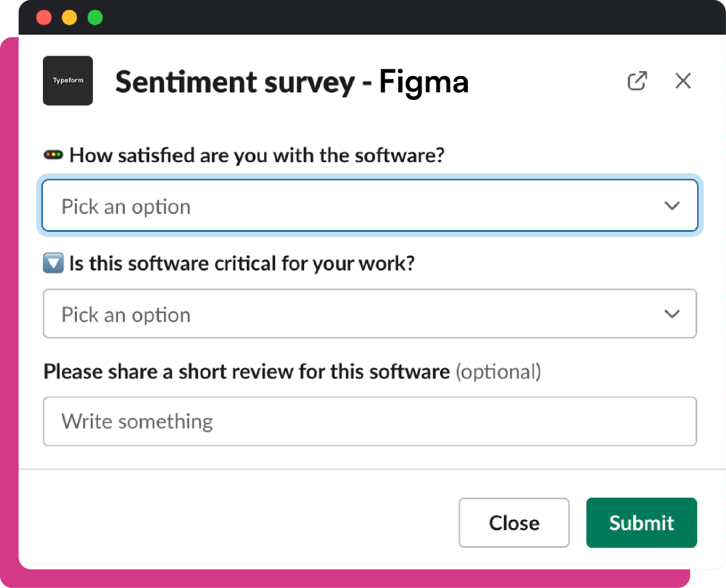Click the blue down-arrow emoji icon
Screen dimensions: 726x588
tap(53, 263)
